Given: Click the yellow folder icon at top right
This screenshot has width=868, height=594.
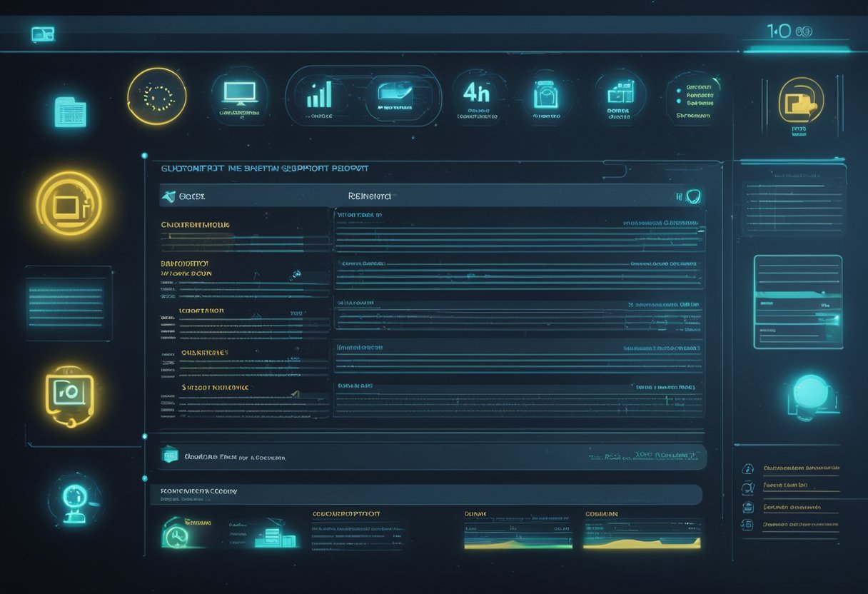Looking at the screenshot, I should (800, 101).
